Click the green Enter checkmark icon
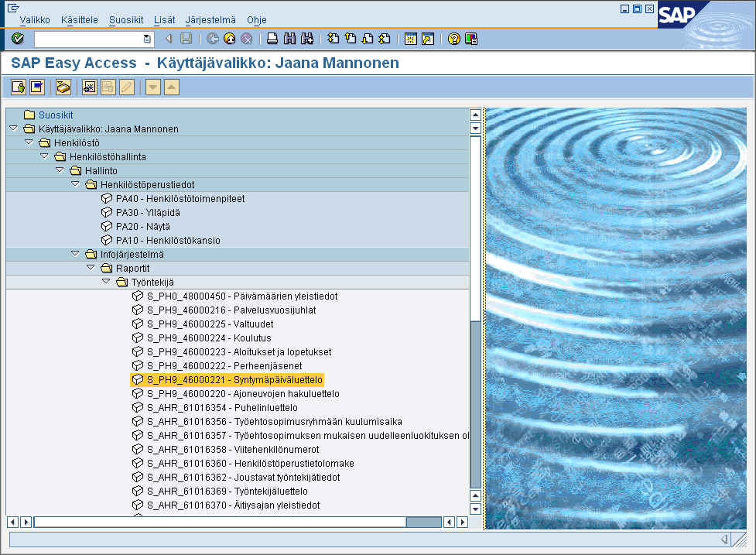756x555 pixels. (18, 39)
